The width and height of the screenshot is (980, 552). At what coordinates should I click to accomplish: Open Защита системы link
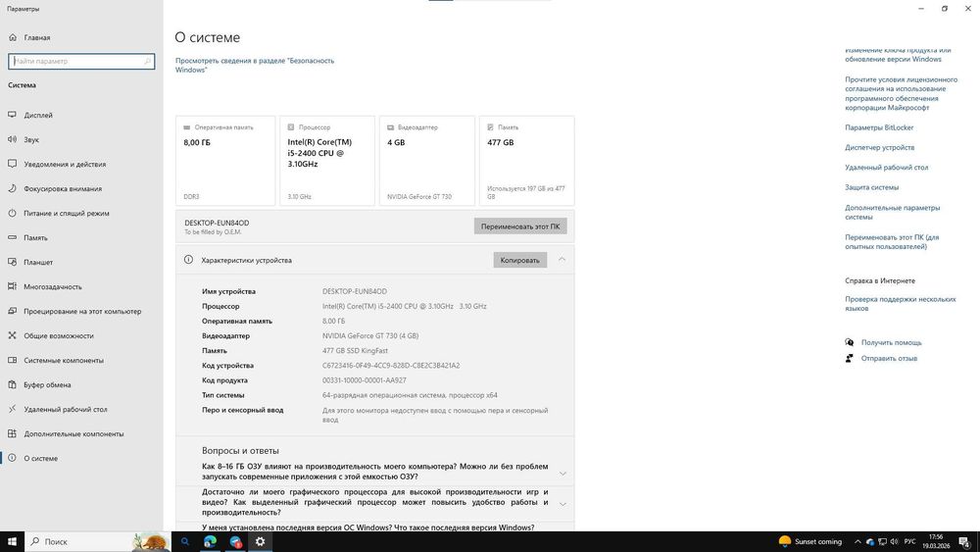(872, 187)
